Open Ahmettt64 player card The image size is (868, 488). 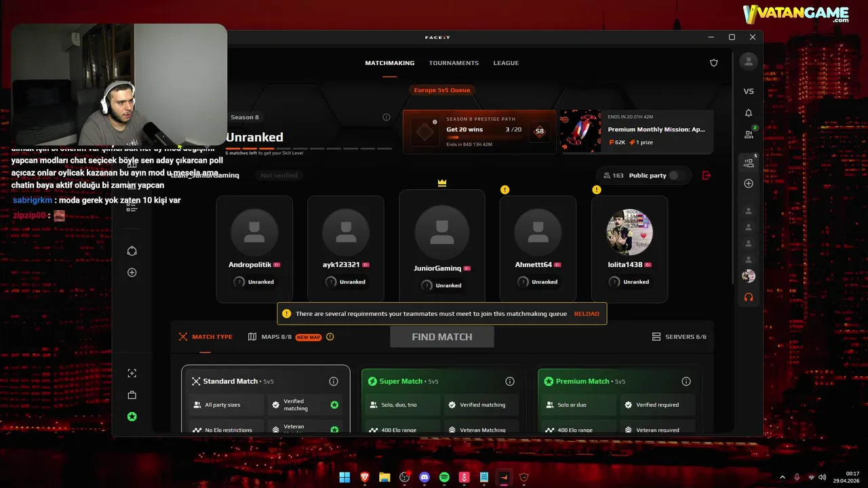[538, 249]
